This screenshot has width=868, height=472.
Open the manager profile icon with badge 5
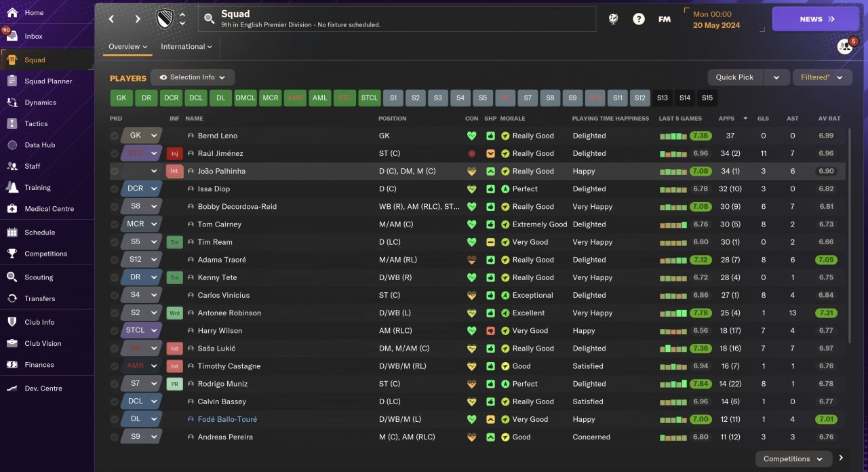(x=845, y=46)
